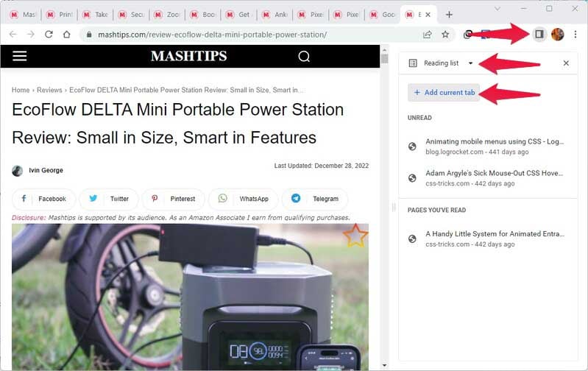Image resolution: width=588 pixels, height=371 pixels.
Task: Go to Reviews breadcrumb
Action: point(49,90)
